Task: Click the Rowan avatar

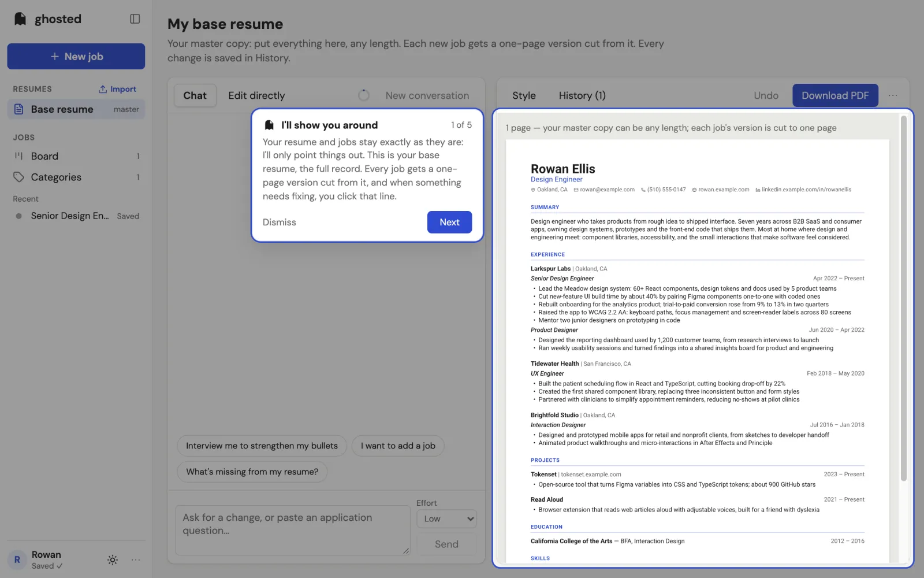Action: tap(17, 560)
